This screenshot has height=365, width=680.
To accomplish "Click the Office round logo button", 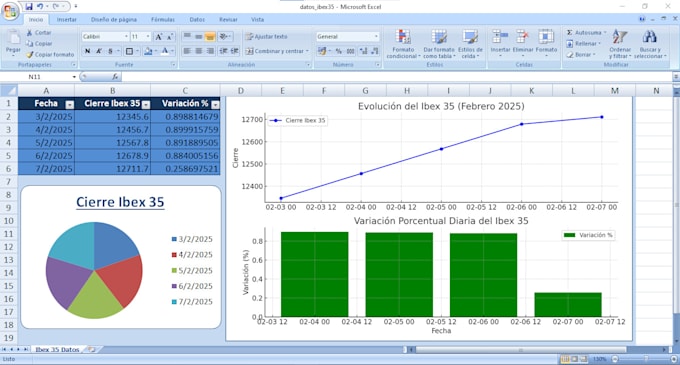I will [x=10, y=11].
